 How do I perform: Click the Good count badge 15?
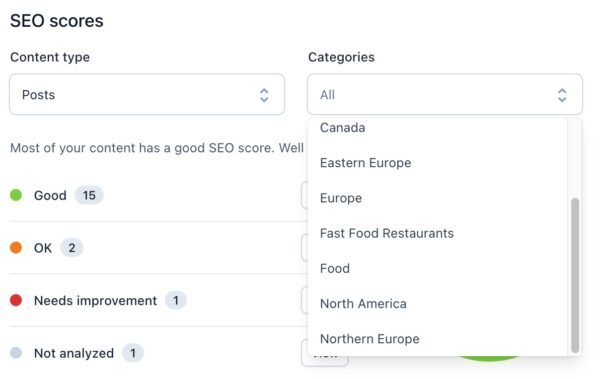pos(89,195)
